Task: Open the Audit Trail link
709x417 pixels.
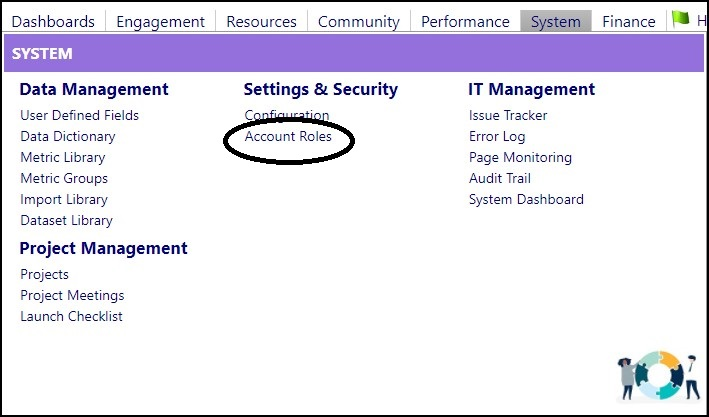Action: point(500,178)
